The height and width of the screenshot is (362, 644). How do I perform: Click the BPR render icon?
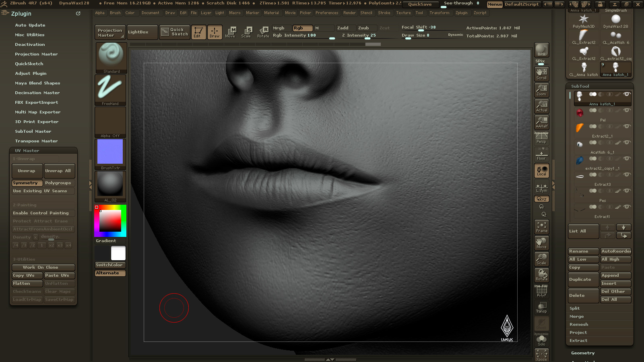pos(541,50)
